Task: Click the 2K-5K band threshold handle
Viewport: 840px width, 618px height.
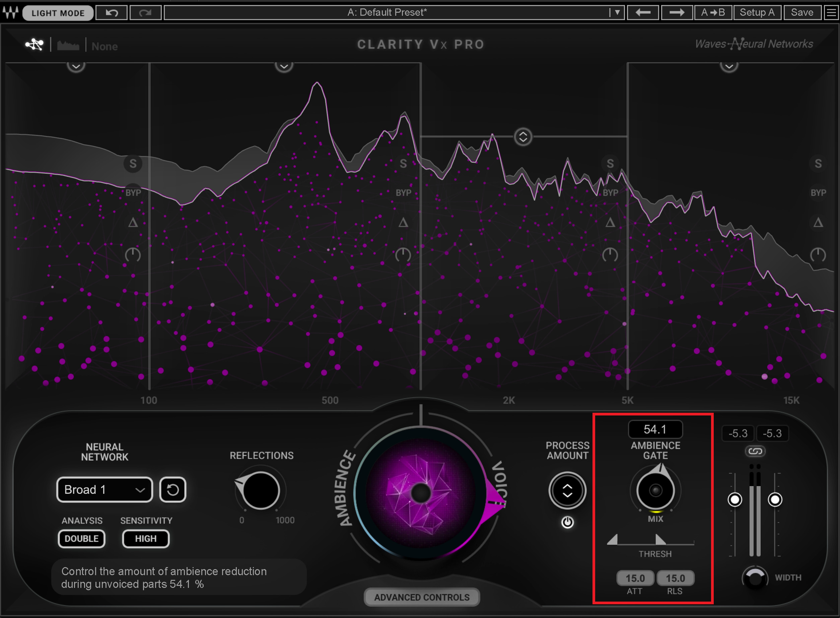Action: tap(523, 137)
